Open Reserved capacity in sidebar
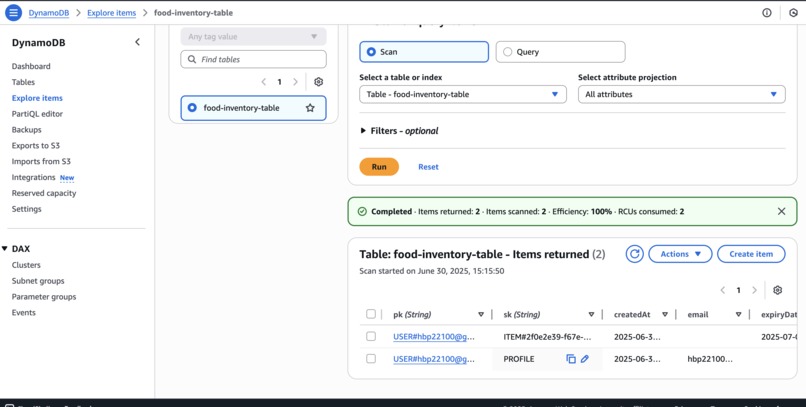 tap(44, 193)
